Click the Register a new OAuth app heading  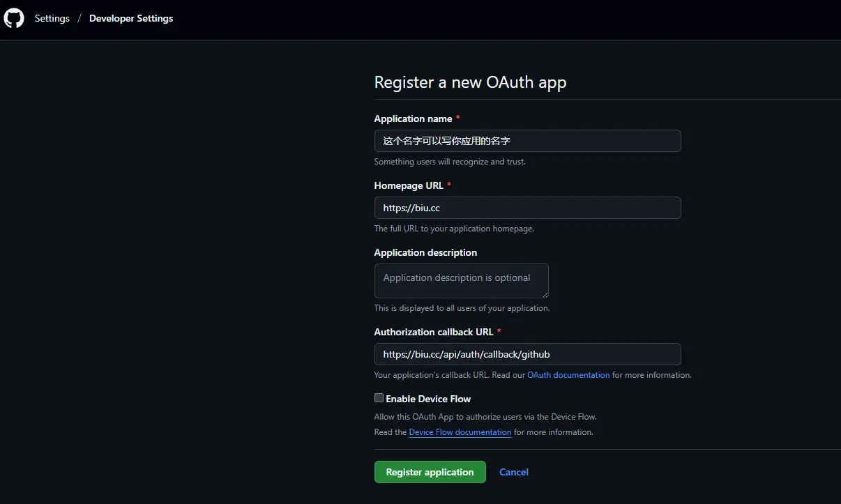[x=469, y=82]
